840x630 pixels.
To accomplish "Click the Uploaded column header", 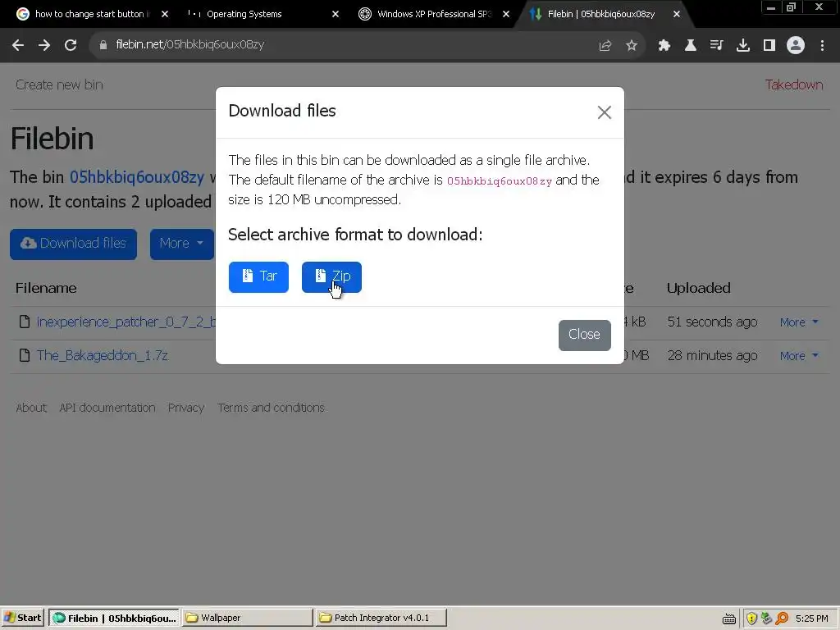I will pos(699,288).
